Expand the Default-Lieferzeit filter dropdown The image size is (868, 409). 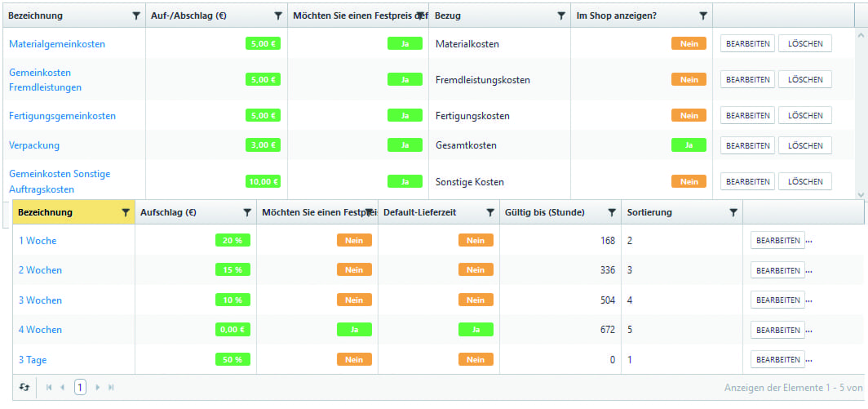(490, 212)
